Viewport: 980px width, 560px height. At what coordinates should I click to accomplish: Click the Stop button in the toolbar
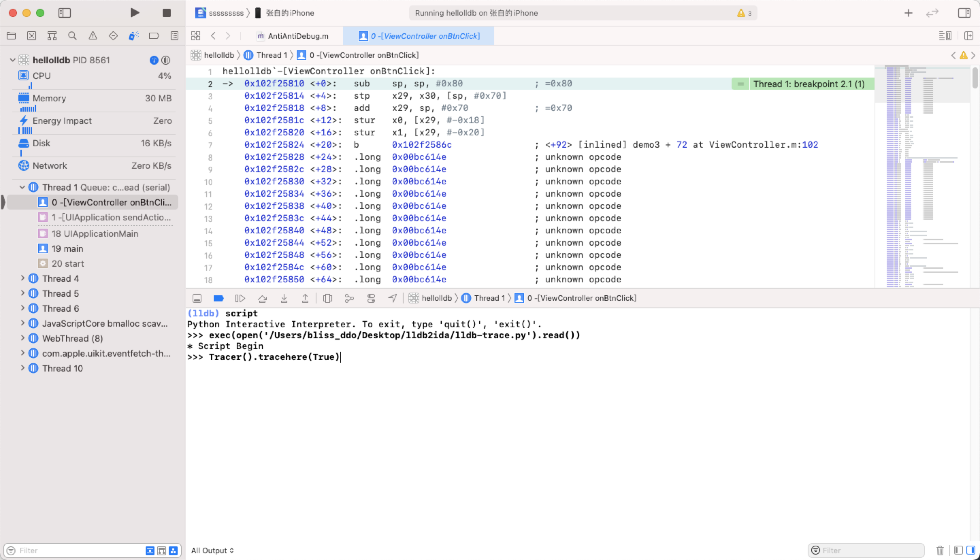pos(166,13)
